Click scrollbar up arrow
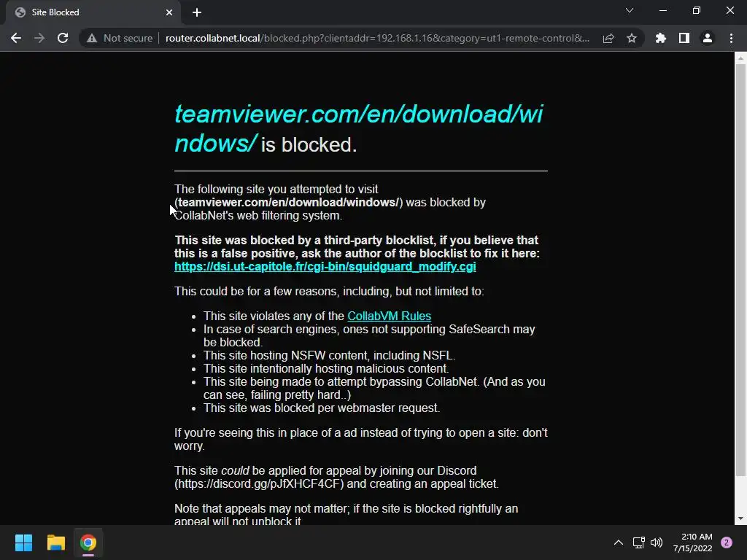The width and height of the screenshot is (747, 560). [740, 58]
